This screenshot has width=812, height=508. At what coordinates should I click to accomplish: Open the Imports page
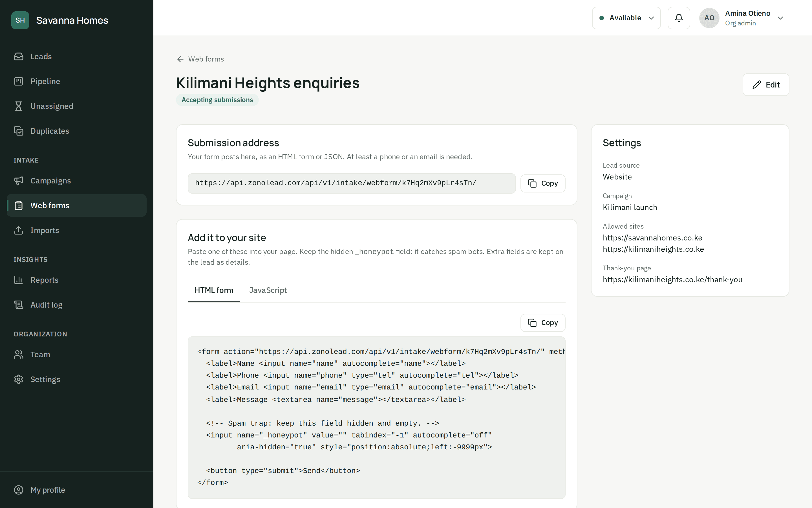[76, 231]
